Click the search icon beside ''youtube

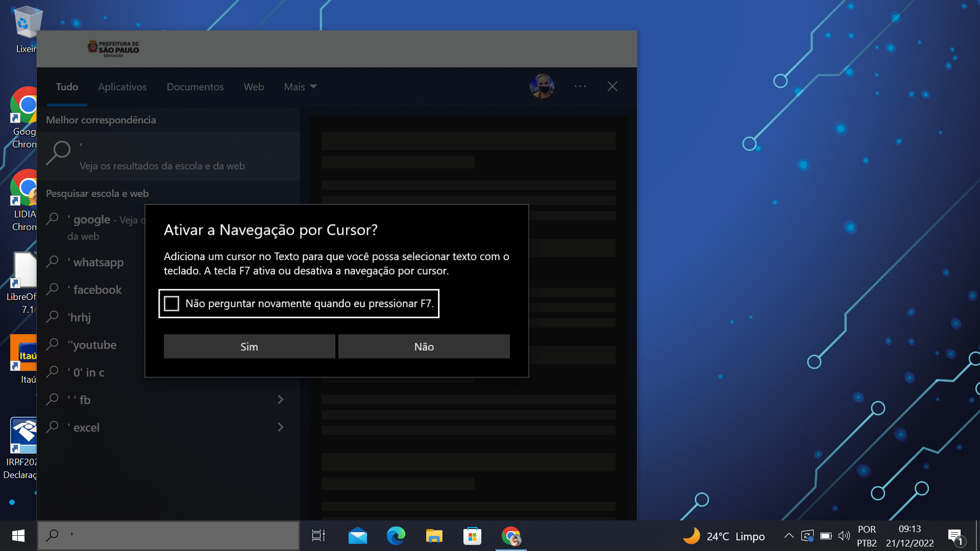[x=53, y=344]
